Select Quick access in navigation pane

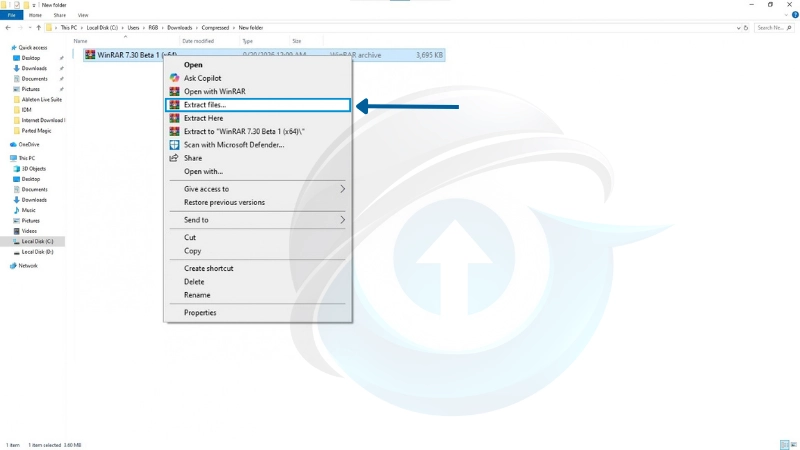coord(33,47)
